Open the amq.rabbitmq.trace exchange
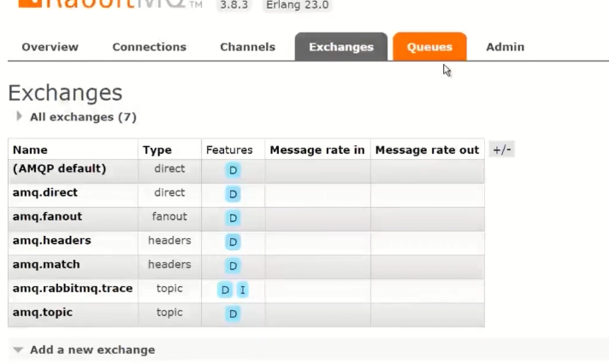Viewport: 609px width, 364px height. click(73, 288)
